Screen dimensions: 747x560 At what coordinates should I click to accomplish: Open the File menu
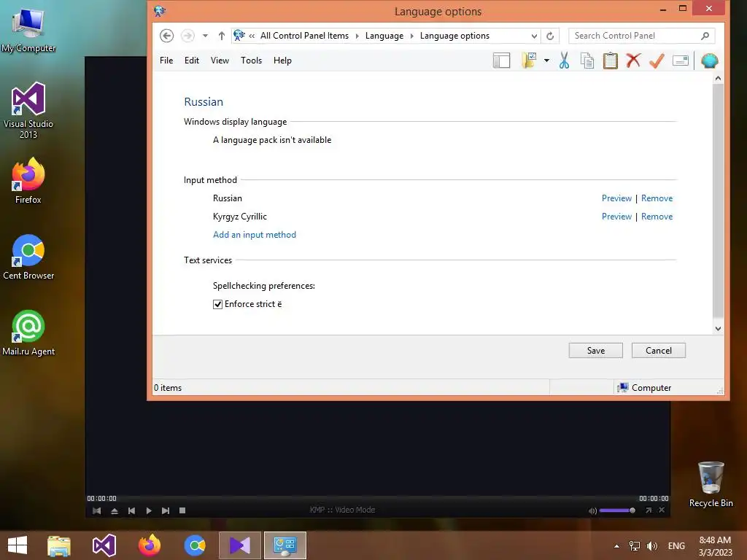pyautogui.click(x=166, y=61)
